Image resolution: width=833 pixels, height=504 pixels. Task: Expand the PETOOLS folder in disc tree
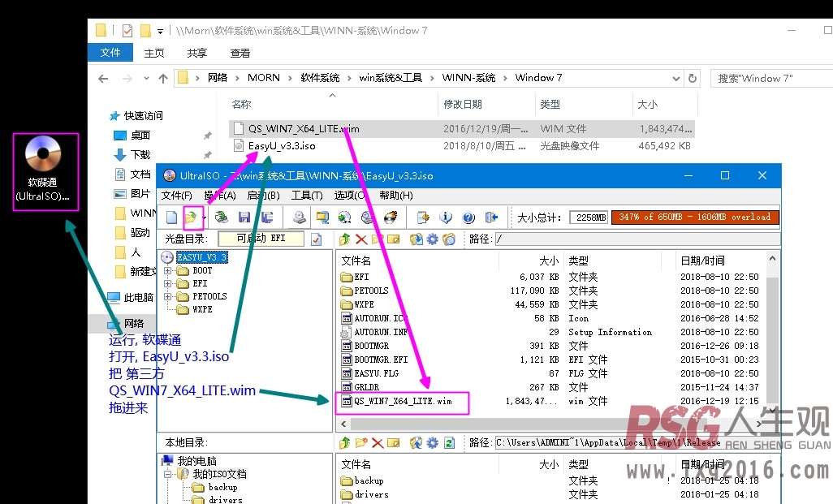168,296
